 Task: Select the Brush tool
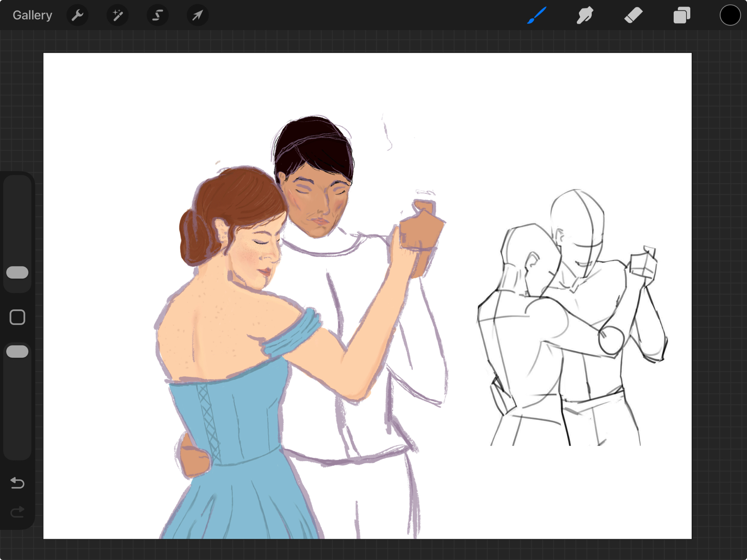pyautogui.click(x=537, y=15)
